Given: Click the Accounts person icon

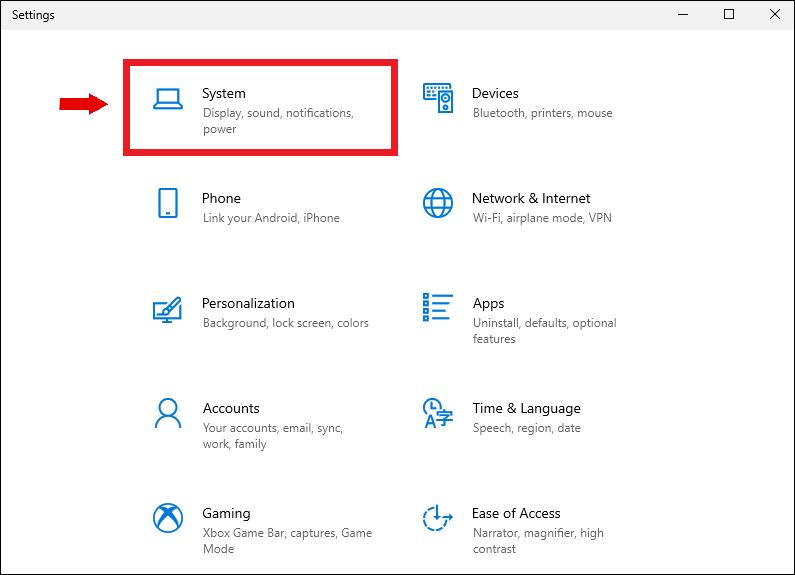Looking at the screenshot, I should pyautogui.click(x=168, y=413).
